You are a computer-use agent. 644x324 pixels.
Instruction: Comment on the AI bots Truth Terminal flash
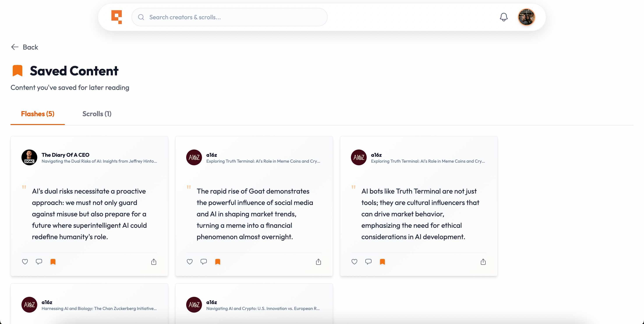tap(368, 262)
